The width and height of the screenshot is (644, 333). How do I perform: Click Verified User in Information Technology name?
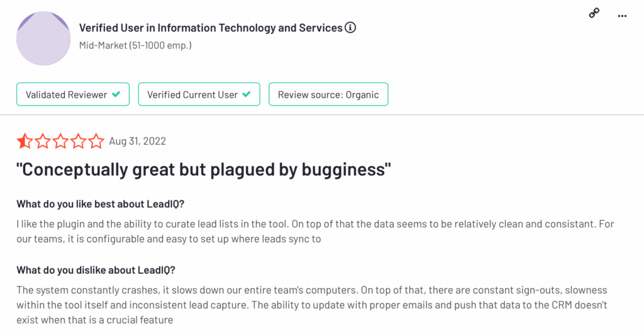211,28
